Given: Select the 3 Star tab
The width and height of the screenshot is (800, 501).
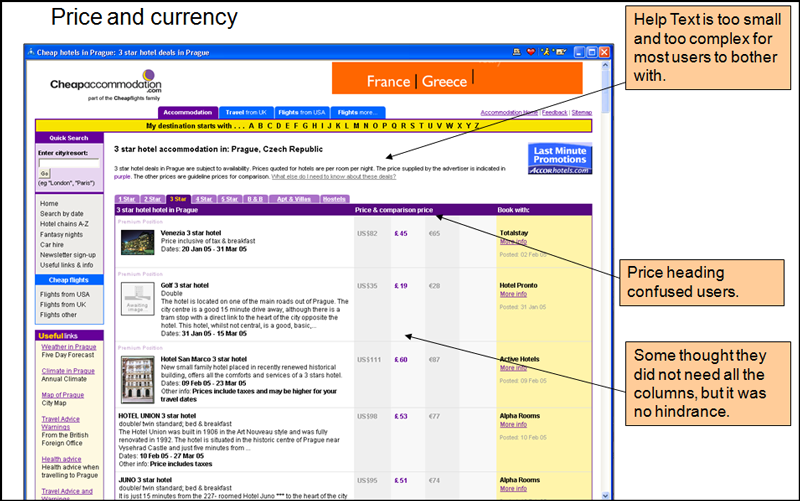Looking at the screenshot, I should [178, 199].
